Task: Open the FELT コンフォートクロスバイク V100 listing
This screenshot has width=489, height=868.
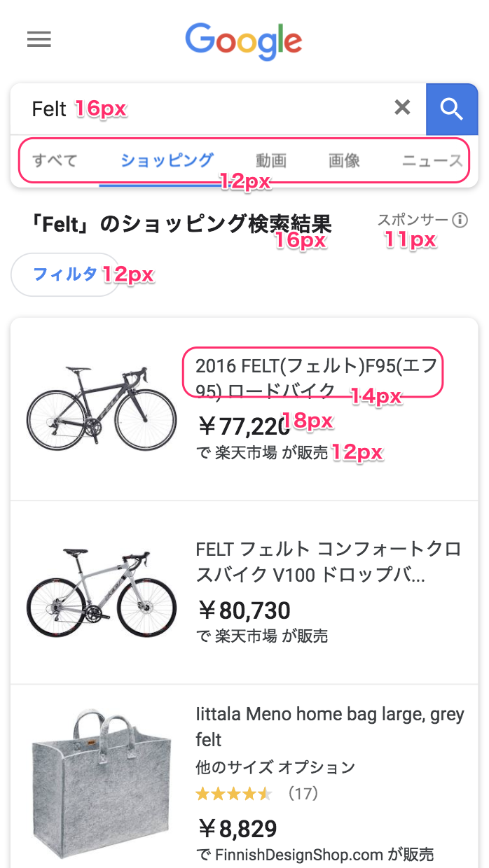Action: point(328,562)
